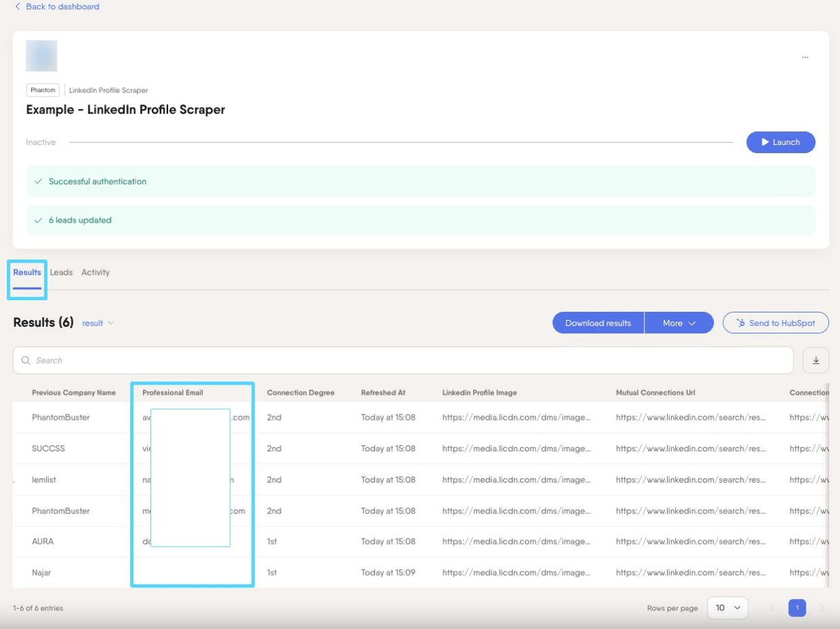Open the More dropdown button
Screen dimensions: 840x629
(x=679, y=323)
